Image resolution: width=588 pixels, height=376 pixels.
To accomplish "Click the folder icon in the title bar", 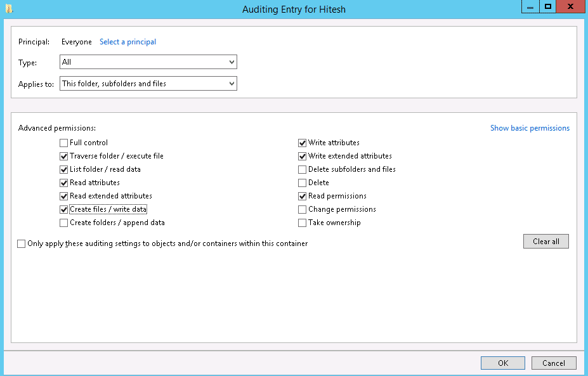I will click(x=9, y=9).
